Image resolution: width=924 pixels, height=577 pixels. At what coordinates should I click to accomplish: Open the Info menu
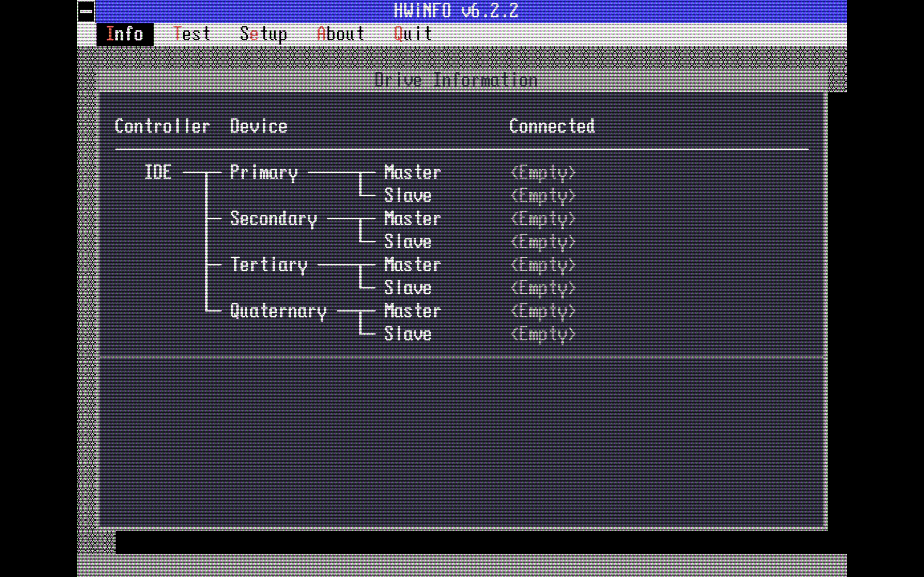click(125, 34)
